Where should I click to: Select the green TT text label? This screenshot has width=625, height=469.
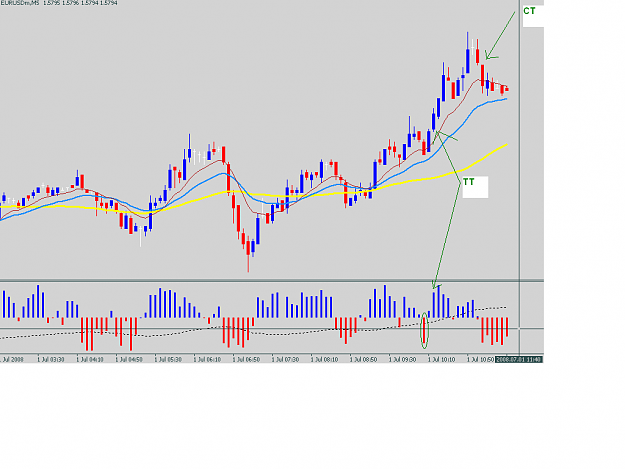coord(469,182)
